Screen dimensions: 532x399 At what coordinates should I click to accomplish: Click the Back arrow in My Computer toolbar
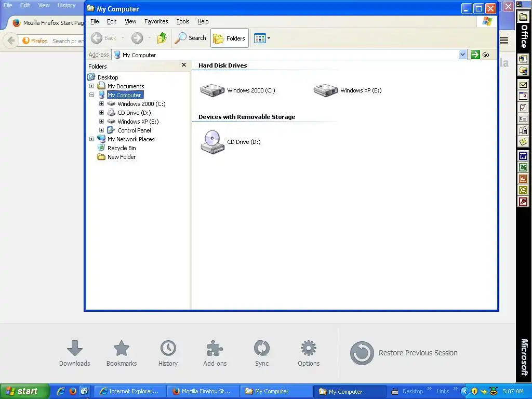[104, 38]
